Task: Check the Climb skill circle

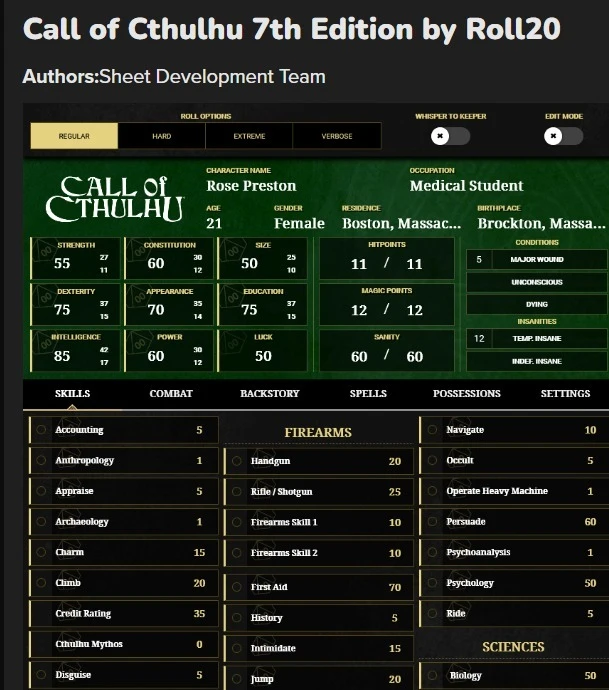Action: coord(41,583)
